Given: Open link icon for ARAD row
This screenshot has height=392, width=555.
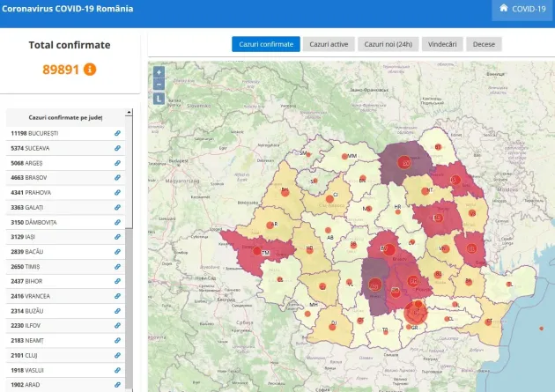Looking at the screenshot, I should pos(117,385).
